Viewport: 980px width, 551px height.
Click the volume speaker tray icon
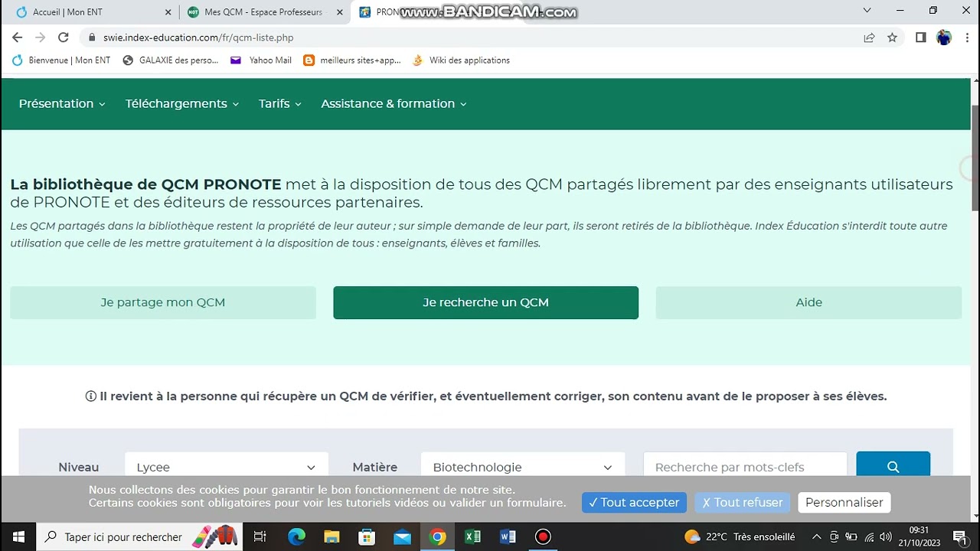886,536
